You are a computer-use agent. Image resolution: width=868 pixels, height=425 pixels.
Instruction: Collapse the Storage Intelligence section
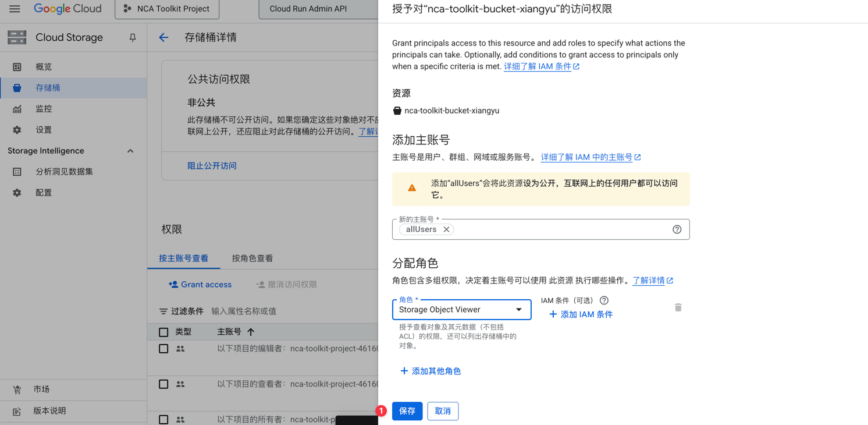click(x=130, y=151)
